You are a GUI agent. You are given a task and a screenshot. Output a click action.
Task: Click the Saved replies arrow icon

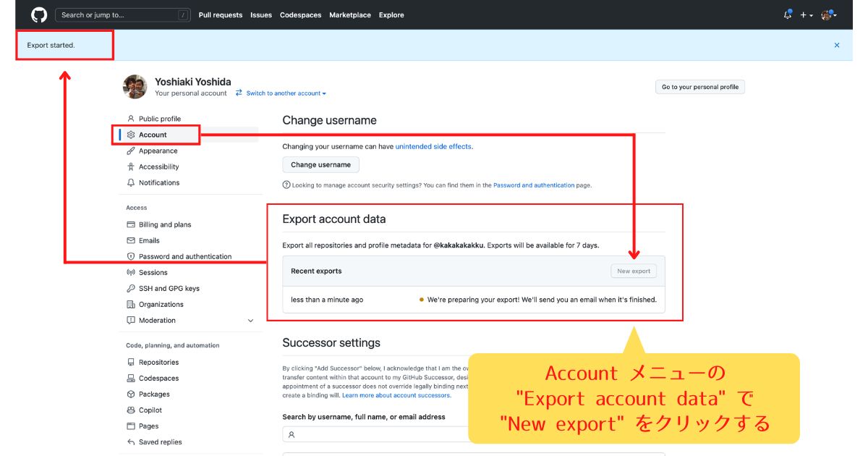click(131, 442)
